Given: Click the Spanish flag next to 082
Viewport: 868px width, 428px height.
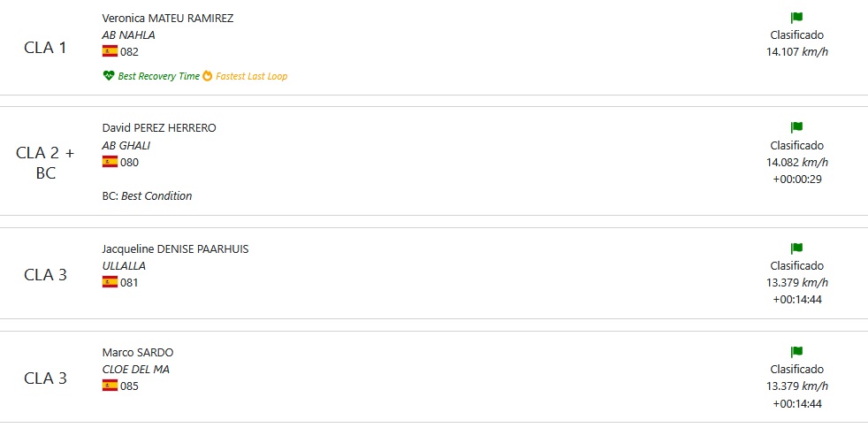Looking at the screenshot, I should tap(110, 51).
